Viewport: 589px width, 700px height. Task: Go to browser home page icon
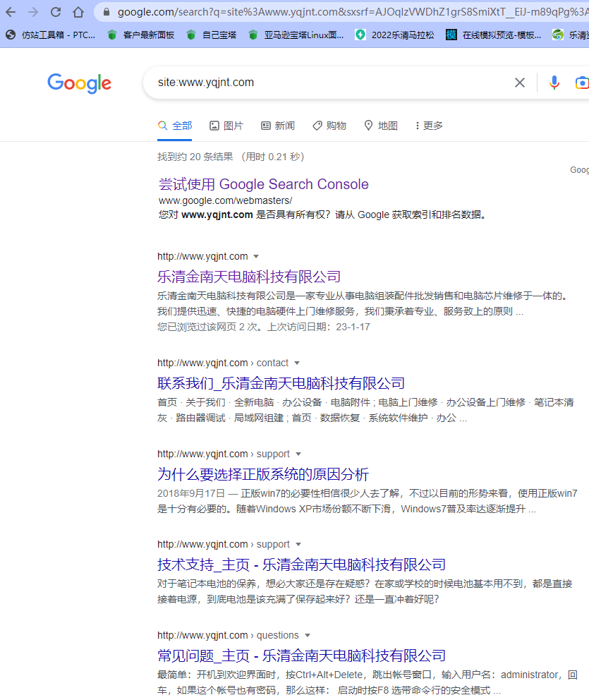[x=78, y=12]
